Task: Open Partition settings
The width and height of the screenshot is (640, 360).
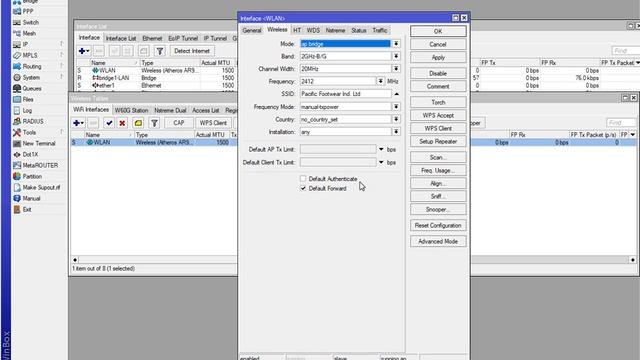Action: click(x=32, y=177)
